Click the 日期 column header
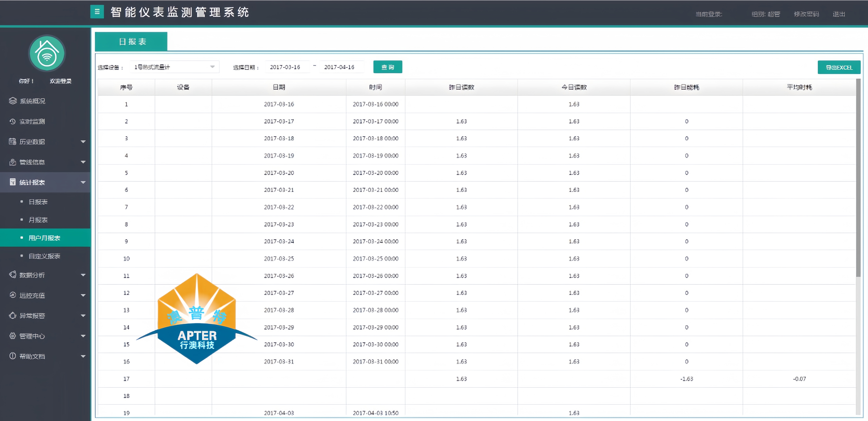 279,87
